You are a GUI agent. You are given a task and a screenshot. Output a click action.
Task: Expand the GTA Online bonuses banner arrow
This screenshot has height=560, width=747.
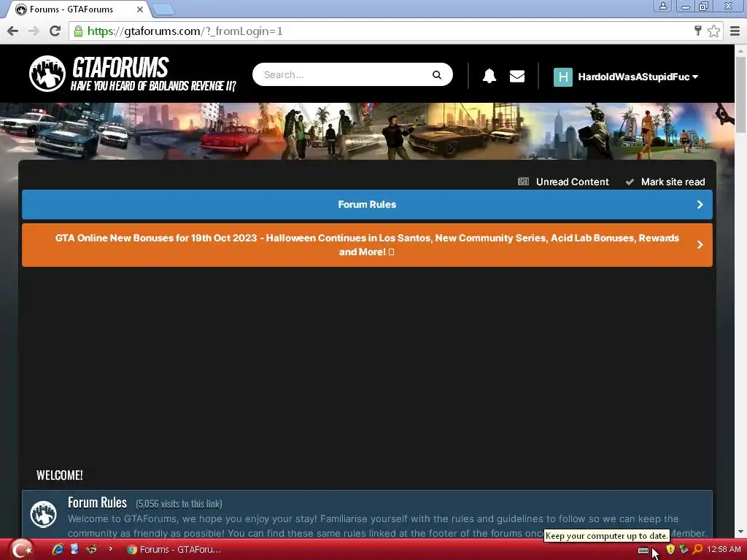700,244
